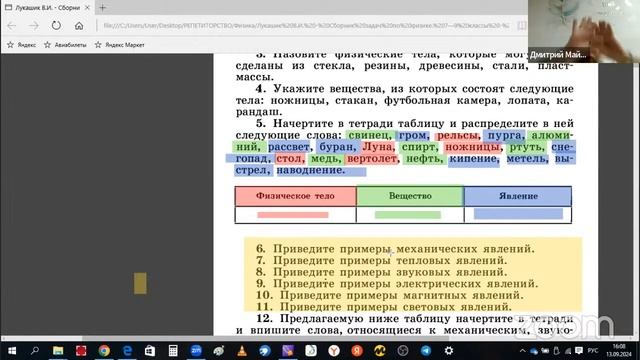Image resolution: width=640 pixels, height=360 pixels.
Task: Open Telegram from the taskbar
Action: point(426,351)
